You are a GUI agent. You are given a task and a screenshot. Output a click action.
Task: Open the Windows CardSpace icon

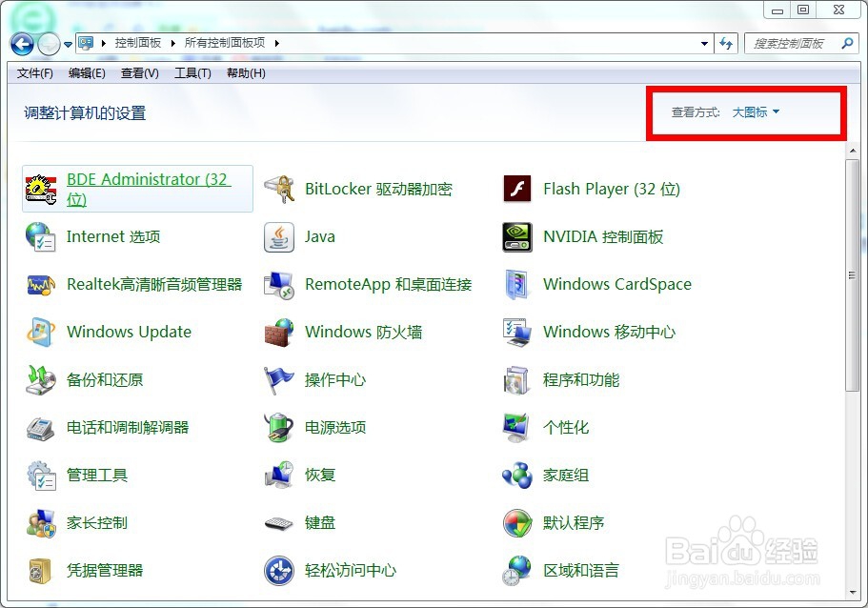tap(517, 285)
